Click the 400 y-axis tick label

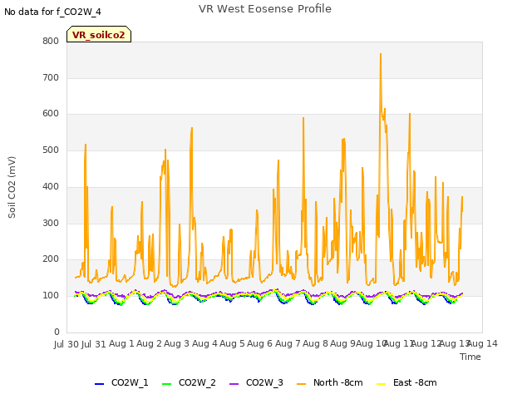click(x=51, y=186)
